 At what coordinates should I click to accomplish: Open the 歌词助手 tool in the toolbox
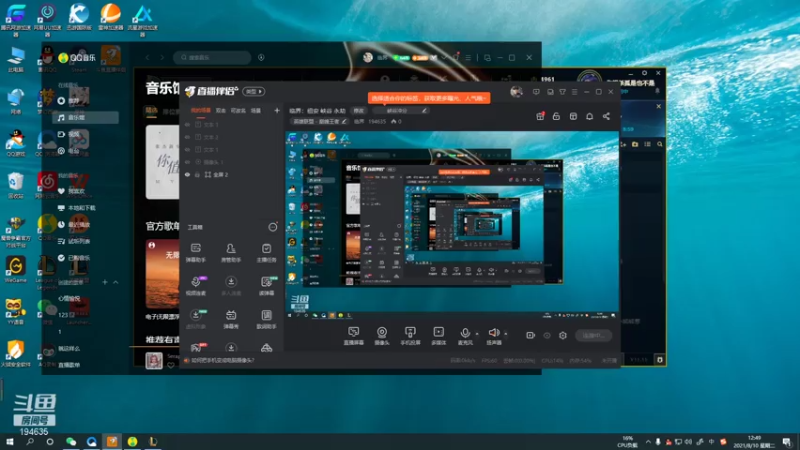click(x=266, y=319)
